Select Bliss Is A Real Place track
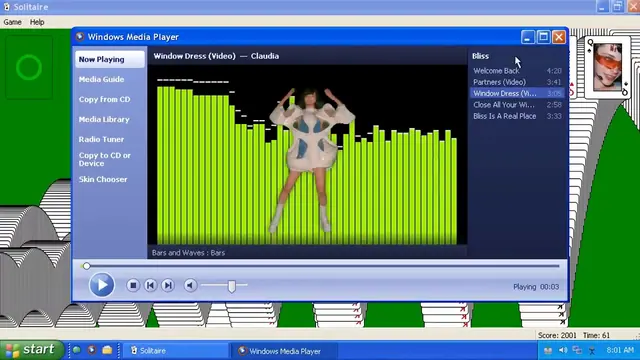This screenshot has width=640, height=360. coord(517,116)
